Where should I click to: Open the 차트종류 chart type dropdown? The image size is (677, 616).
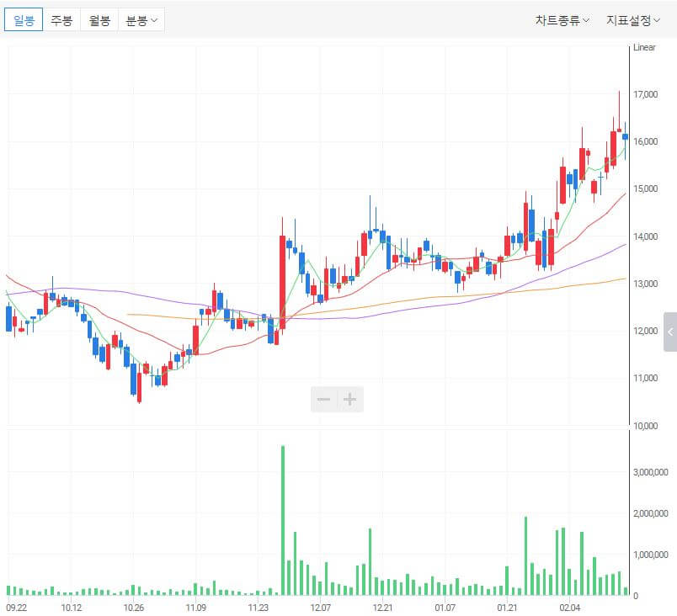562,20
